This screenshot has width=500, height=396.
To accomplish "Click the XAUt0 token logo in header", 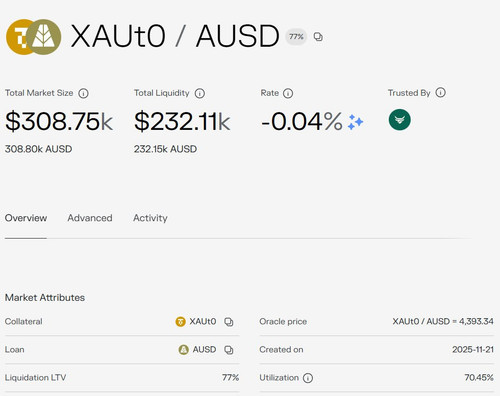I will [x=18, y=37].
